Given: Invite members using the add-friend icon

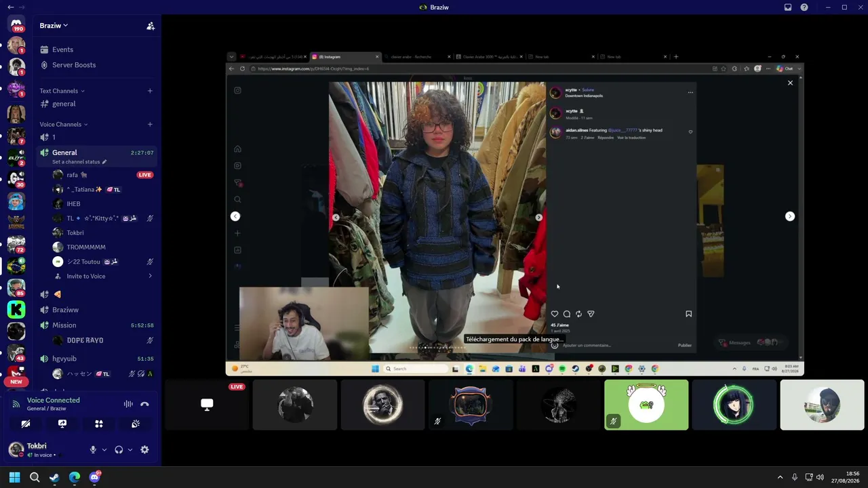Looking at the screenshot, I should tap(151, 26).
